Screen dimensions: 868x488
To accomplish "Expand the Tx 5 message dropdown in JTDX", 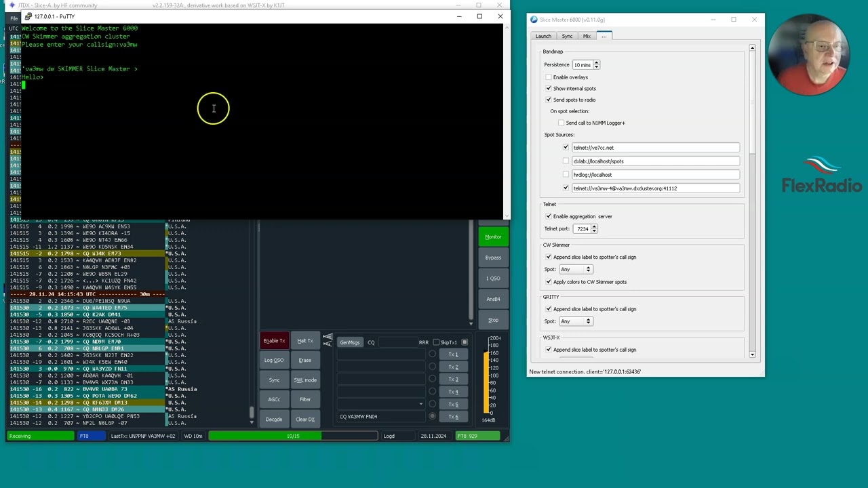I will click(x=420, y=405).
